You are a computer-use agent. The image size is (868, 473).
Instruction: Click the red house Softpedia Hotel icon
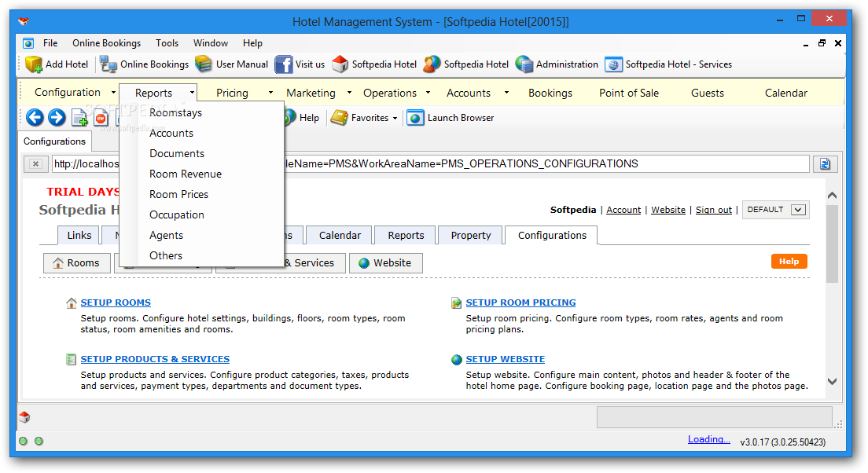point(340,64)
